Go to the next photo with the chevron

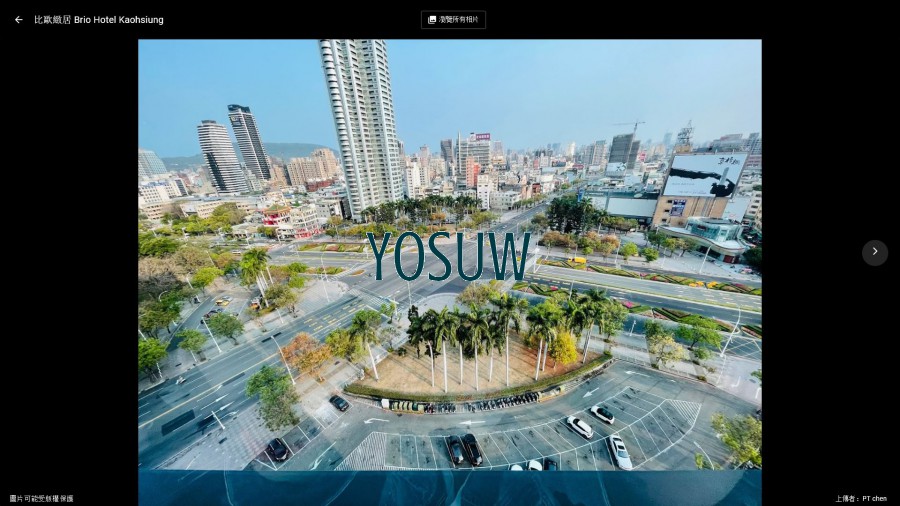point(874,252)
